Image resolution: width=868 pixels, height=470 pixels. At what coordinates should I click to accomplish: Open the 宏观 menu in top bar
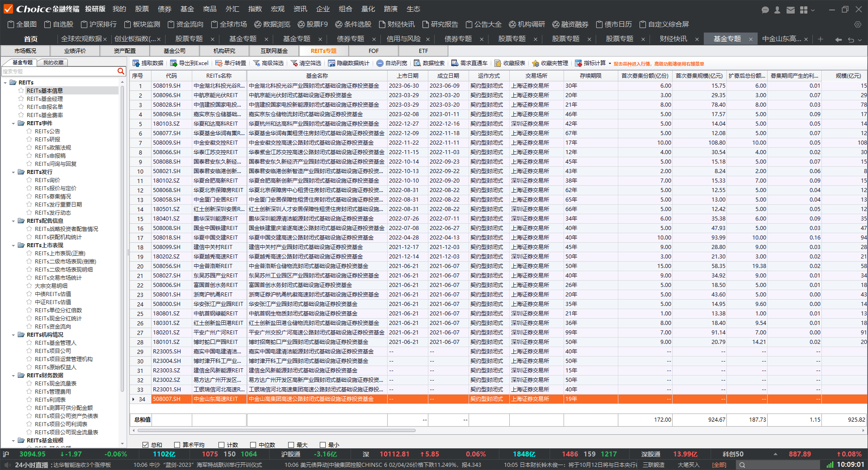pyautogui.click(x=278, y=9)
